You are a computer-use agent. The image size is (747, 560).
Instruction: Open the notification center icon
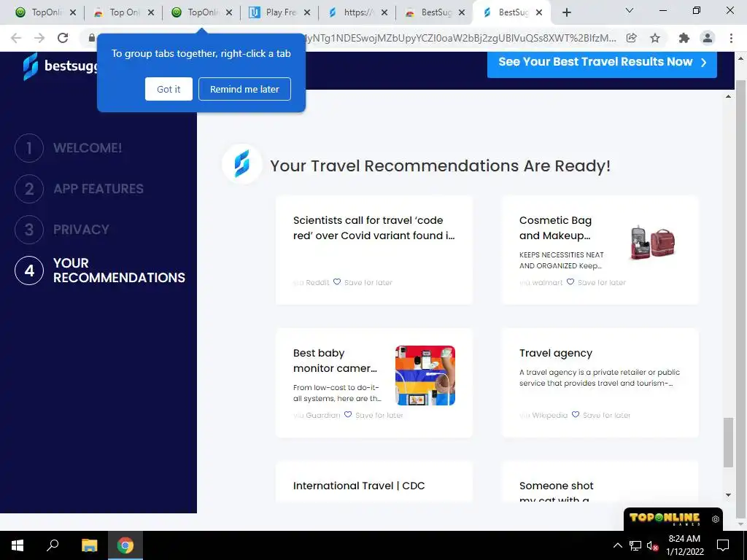[x=723, y=545]
